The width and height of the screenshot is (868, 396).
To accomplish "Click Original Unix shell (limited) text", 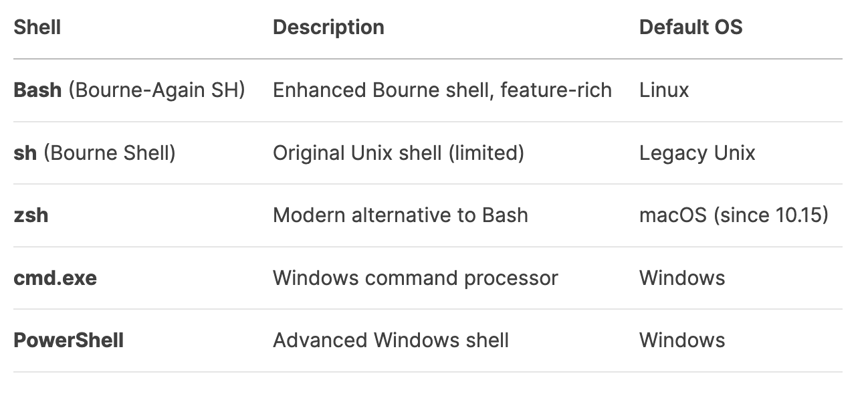I will click(x=399, y=153).
